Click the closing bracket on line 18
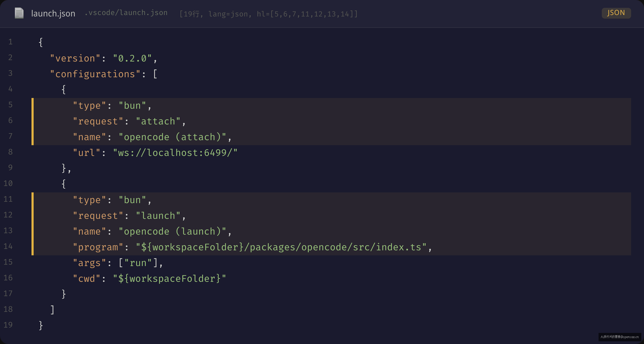Image resolution: width=644 pixels, height=344 pixels. [x=52, y=310]
